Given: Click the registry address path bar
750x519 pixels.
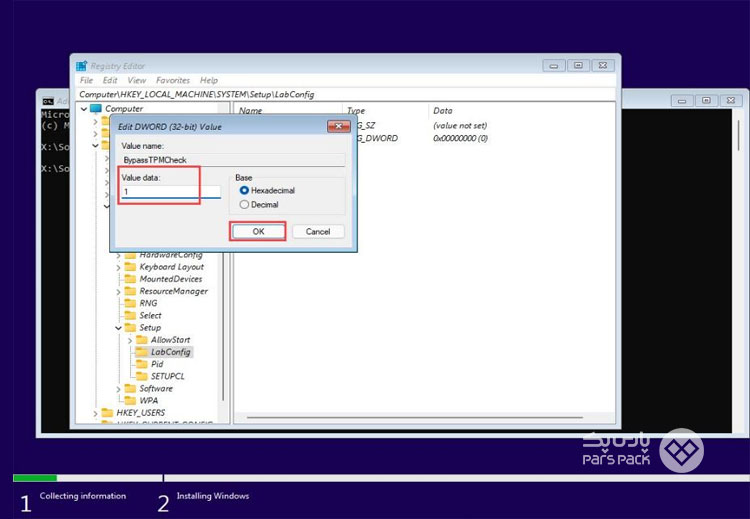Looking at the screenshot, I should (x=346, y=94).
